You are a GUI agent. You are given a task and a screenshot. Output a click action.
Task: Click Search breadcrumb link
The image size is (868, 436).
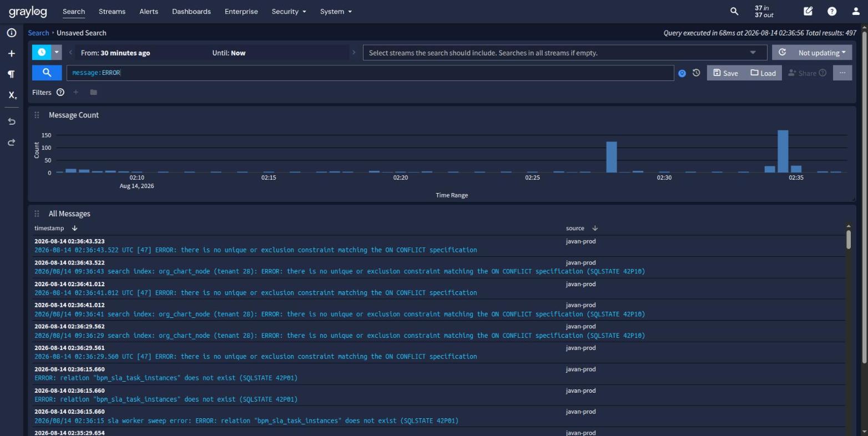(x=38, y=33)
